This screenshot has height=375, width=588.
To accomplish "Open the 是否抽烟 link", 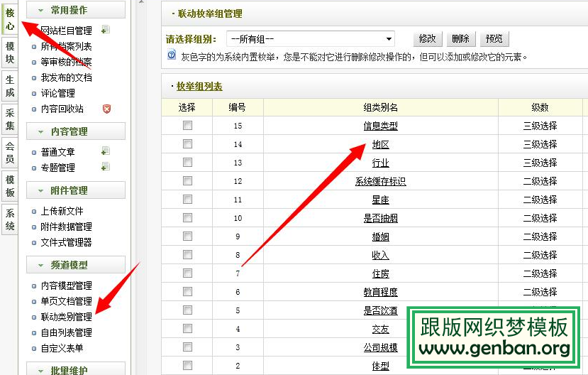I will point(380,218).
